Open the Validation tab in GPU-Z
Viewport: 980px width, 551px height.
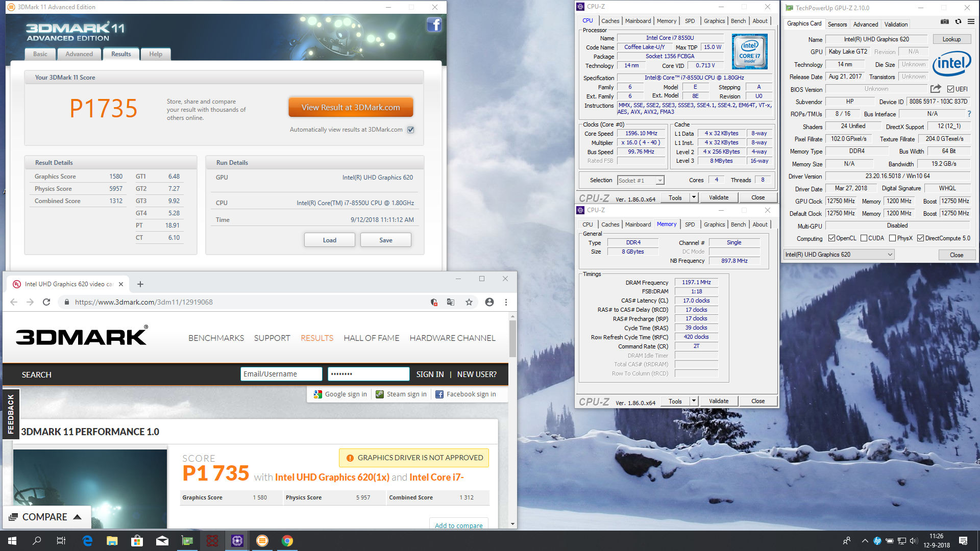point(896,24)
